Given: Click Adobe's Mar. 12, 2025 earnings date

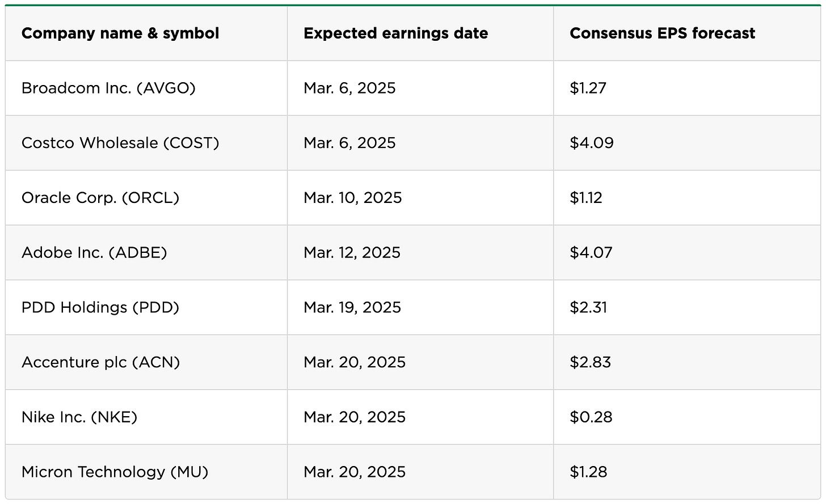Looking at the screenshot, I should [352, 253].
